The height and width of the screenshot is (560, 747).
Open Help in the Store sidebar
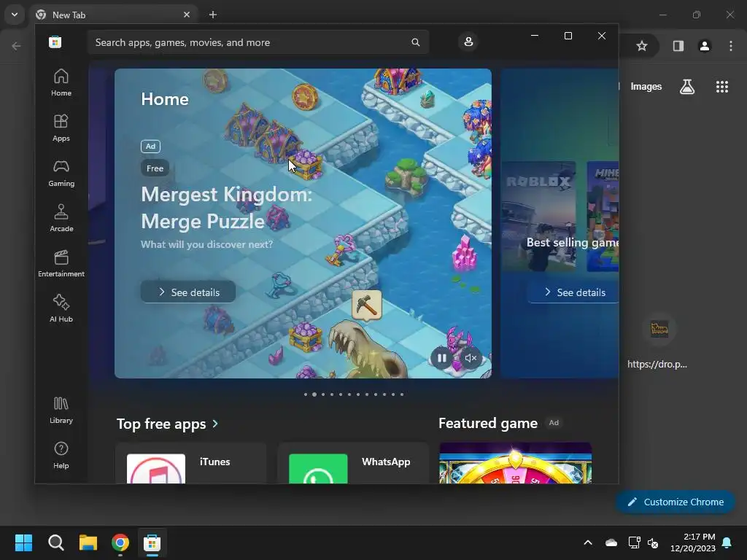coord(61,456)
